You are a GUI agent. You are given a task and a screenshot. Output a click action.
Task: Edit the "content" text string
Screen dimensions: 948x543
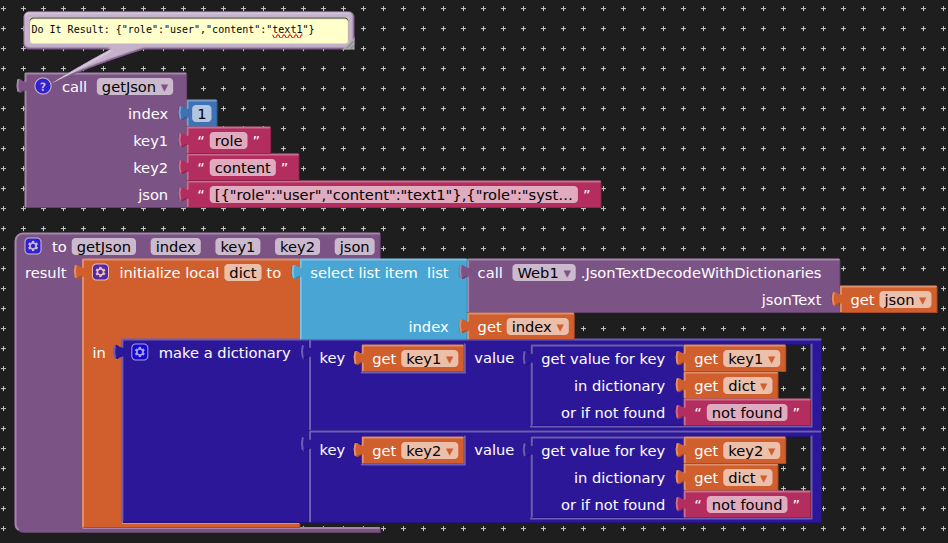tap(243, 168)
